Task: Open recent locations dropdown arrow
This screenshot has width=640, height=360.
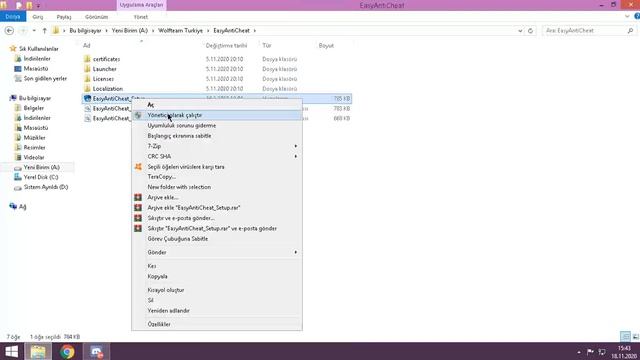Action: click(x=34, y=31)
